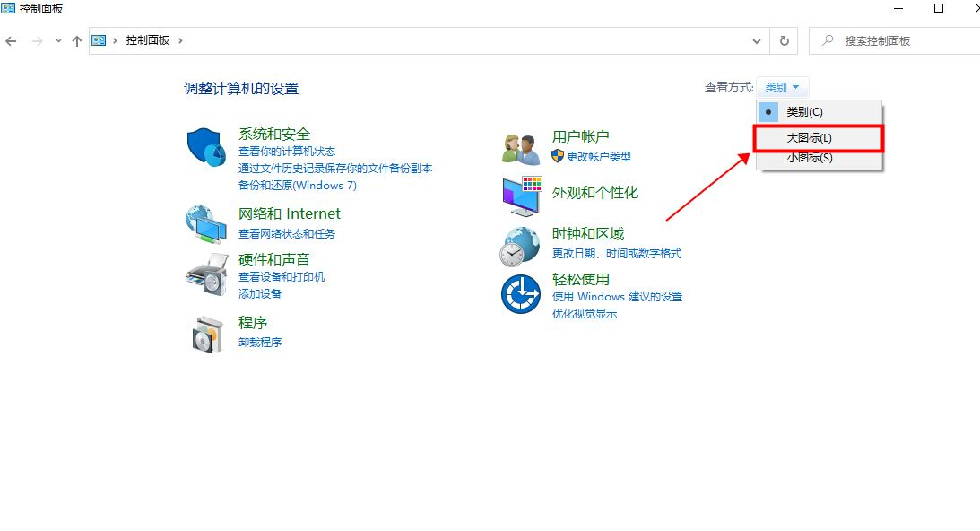
Task: Click 添加设备 link
Action: click(260, 294)
